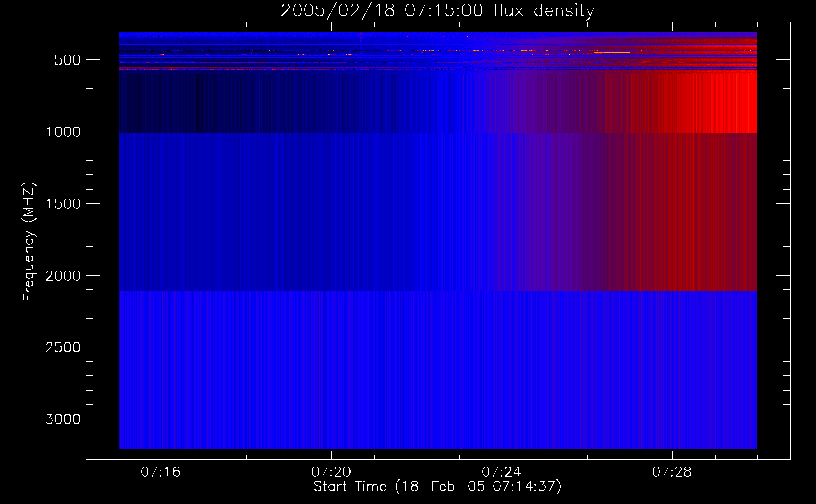
Task: Click the 2000 frequency tick label
Action: (x=63, y=276)
